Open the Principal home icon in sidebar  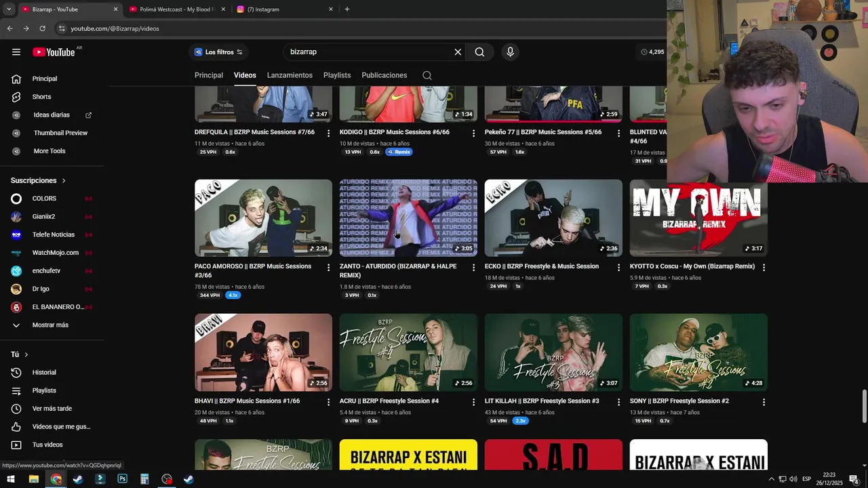(16, 79)
